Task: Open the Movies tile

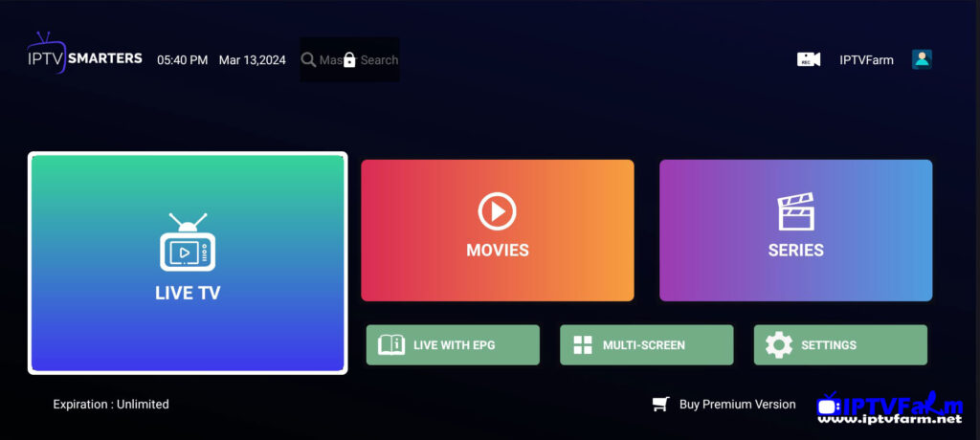Action: pyautogui.click(x=498, y=230)
